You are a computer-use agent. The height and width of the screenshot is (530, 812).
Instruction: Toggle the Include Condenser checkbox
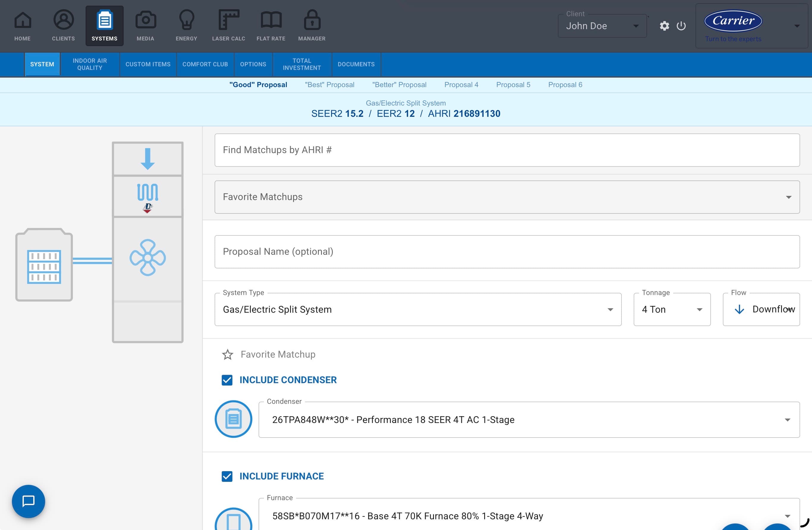(x=227, y=380)
